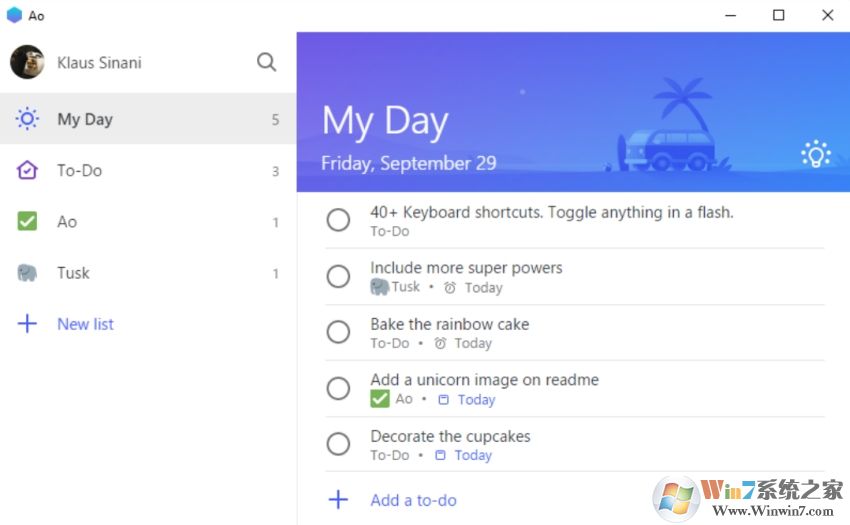Click the My Day sun icon
Image resolution: width=850 pixels, height=525 pixels.
pyautogui.click(x=27, y=119)
